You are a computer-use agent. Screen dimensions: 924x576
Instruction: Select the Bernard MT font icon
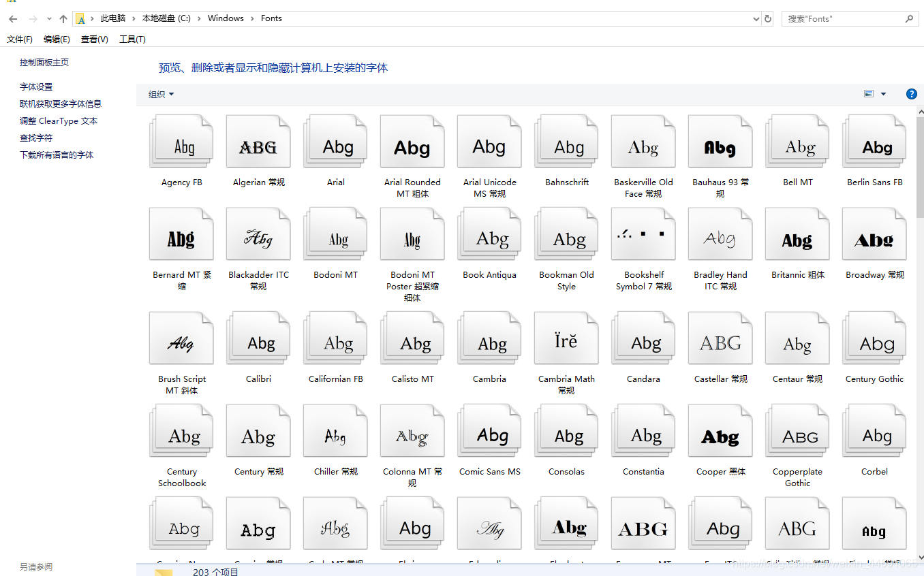181,234
